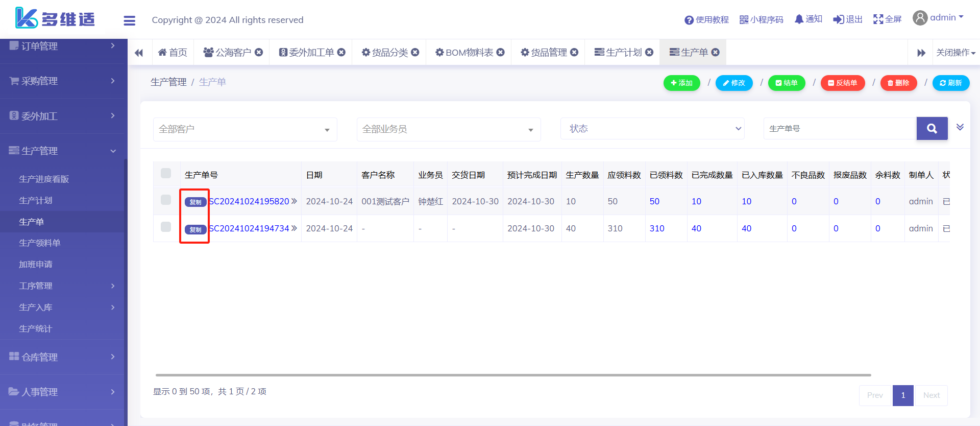Toggle the select-all checkbox in table header
The image size is (980, 426).
pos(166,173)
